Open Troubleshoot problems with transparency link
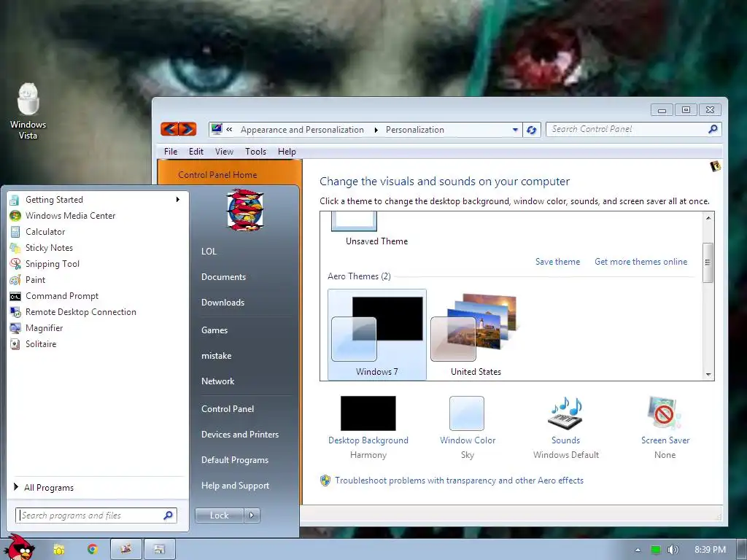 click(x=459, y=481)
